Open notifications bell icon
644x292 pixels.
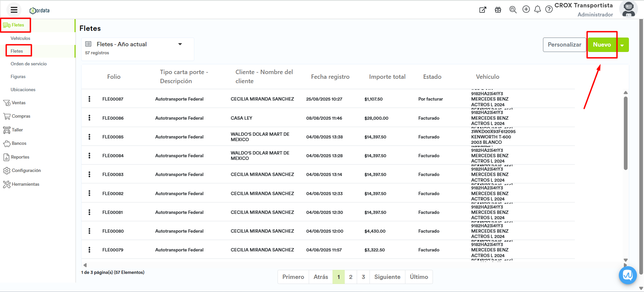537,9
